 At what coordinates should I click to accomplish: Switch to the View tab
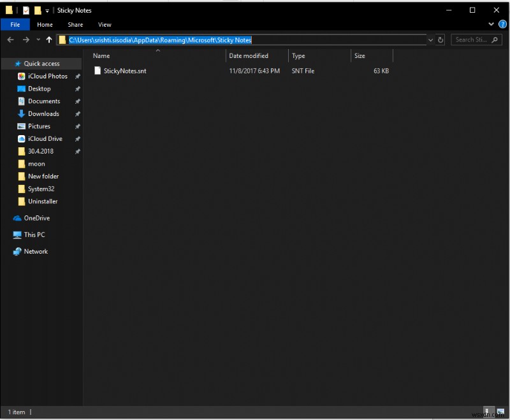pyautogui.click(x=105, y=24)
